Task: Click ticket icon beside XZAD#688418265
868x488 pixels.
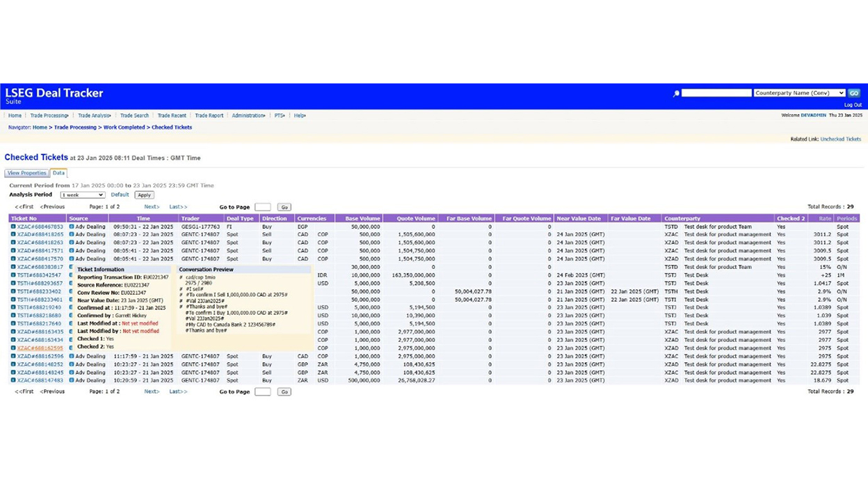Action: pyautogui.click(x=13, y=235)
